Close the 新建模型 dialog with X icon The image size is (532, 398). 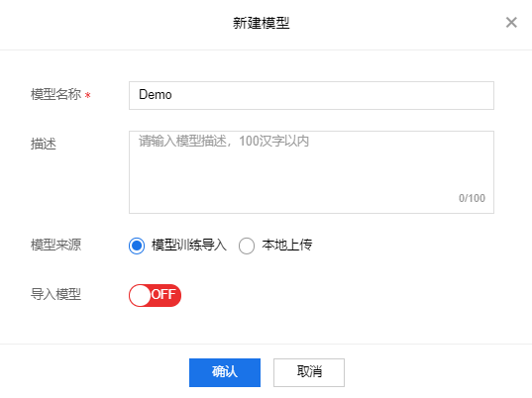[x=511, y=23]
